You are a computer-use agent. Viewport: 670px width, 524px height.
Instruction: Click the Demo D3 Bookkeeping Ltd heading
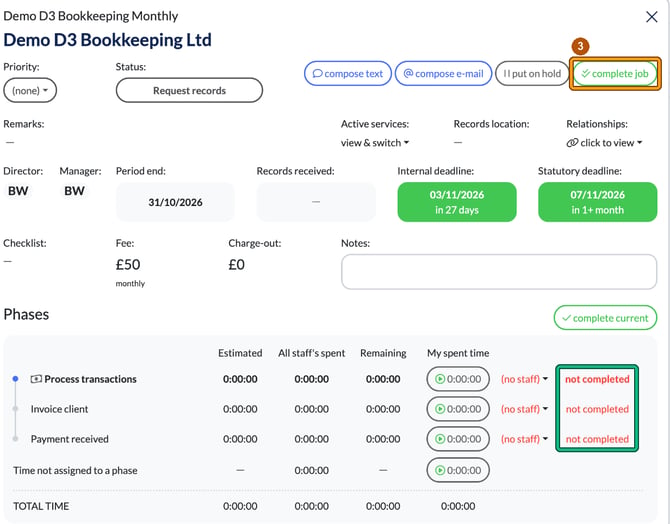(x=107, y=40)
